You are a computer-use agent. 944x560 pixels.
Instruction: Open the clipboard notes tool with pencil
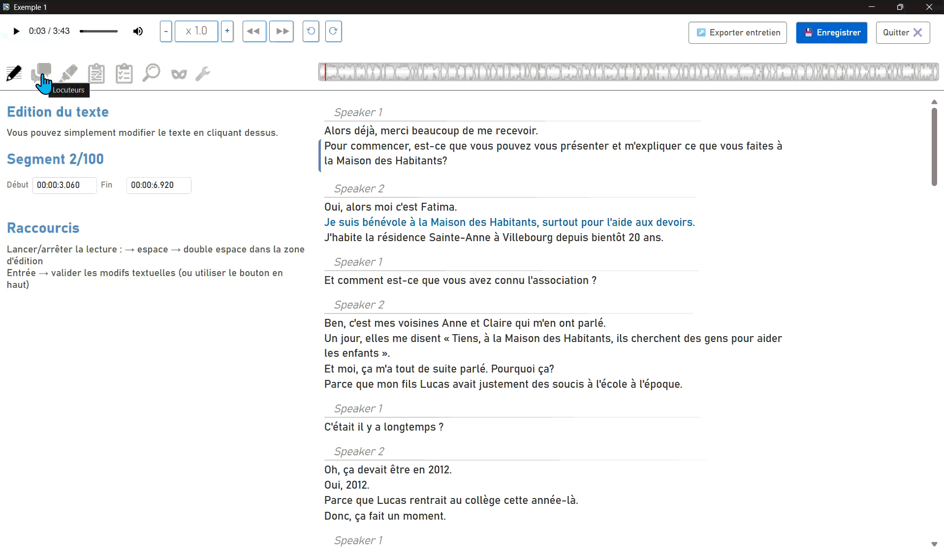96,73
